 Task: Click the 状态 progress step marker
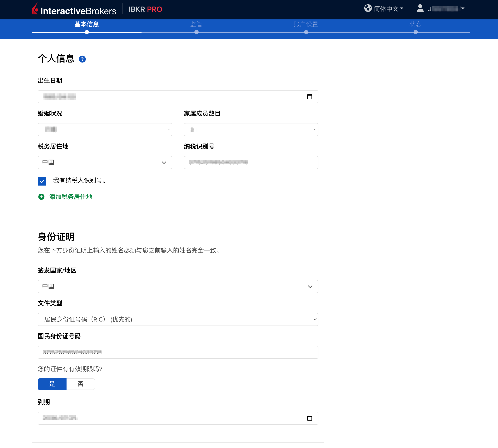point(416,32)
